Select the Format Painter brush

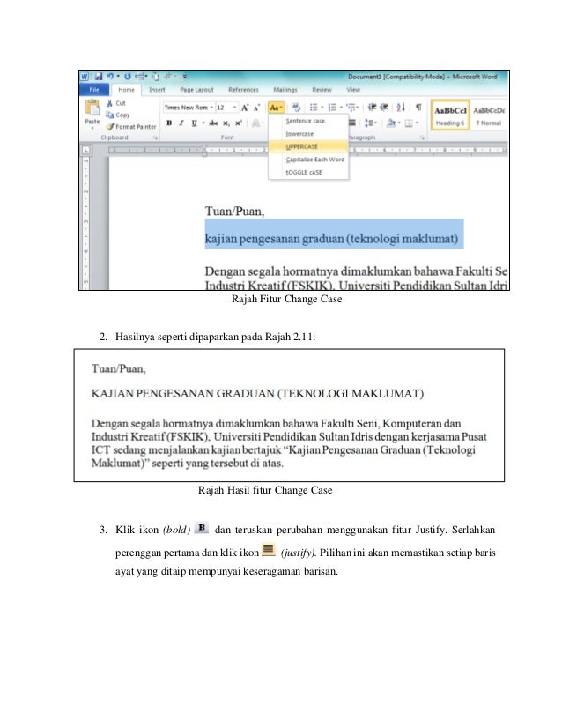click(x=131, y=126)
